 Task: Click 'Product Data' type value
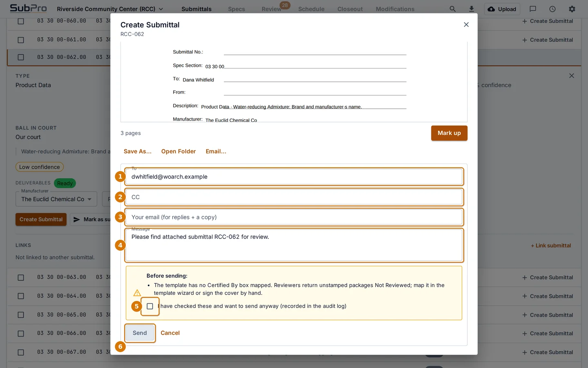pyautogui.click(x=33, y=85)
